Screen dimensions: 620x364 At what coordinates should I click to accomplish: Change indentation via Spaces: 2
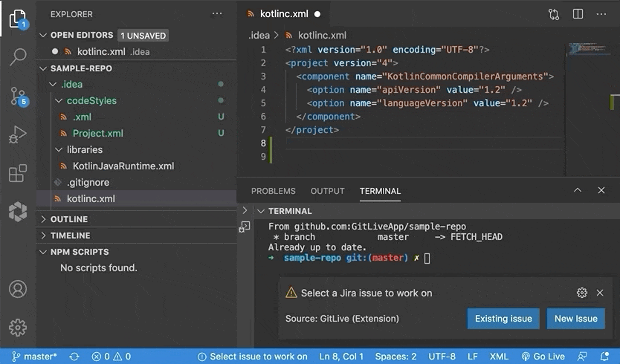(x=395, y=357)
